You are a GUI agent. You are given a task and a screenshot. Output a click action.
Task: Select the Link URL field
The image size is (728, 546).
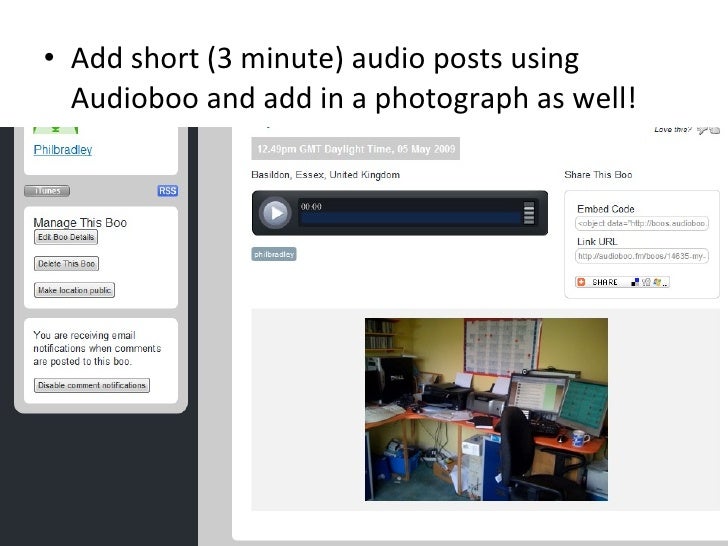642,256
